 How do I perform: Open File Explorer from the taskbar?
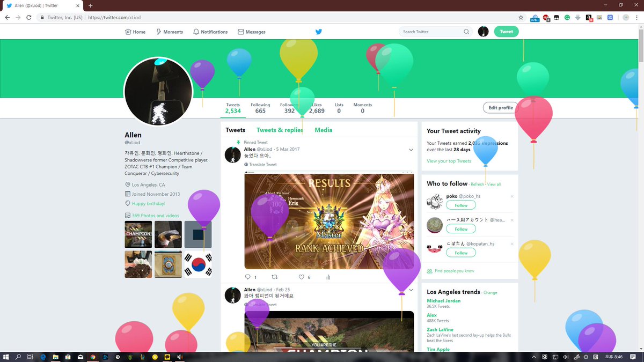pos(55,357)
